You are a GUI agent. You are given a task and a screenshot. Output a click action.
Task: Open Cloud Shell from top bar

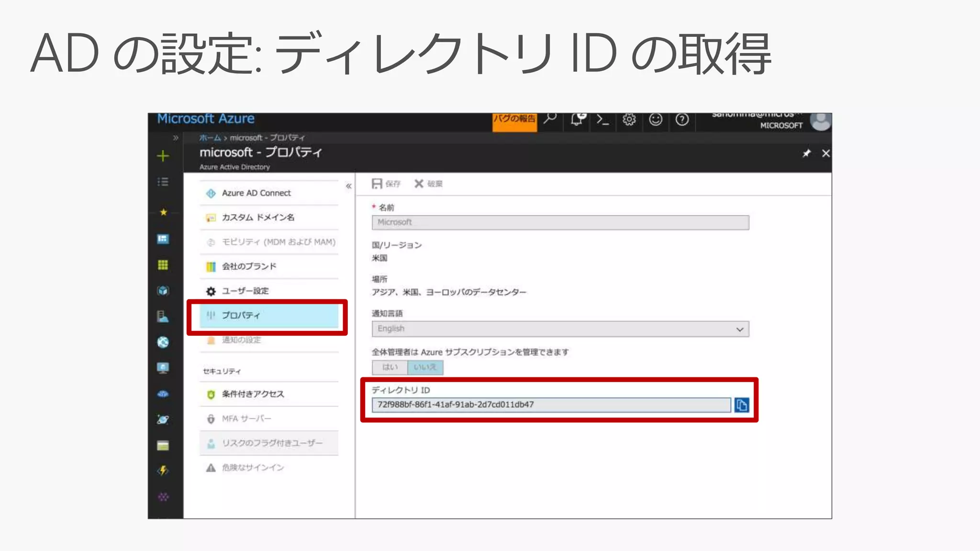tap(602, 120)
